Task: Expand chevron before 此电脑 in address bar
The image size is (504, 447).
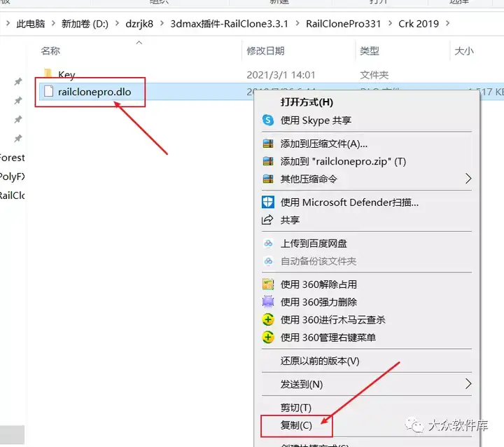Action: (8, 24)
